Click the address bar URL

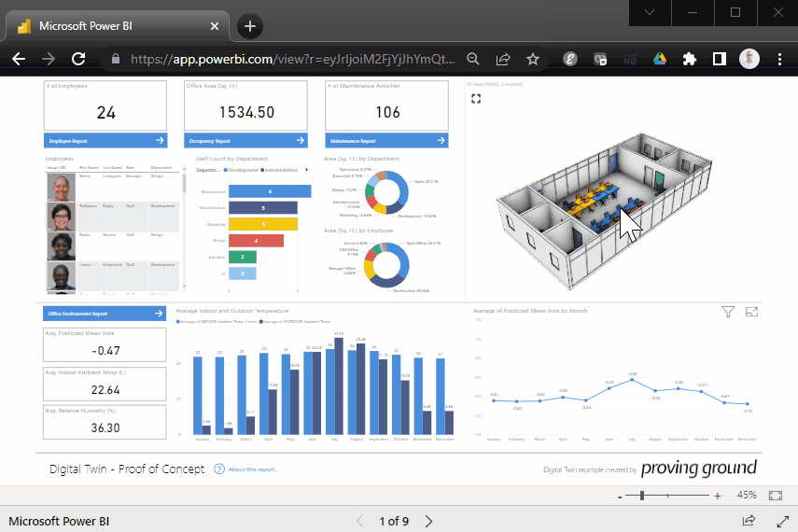(293, 59)
